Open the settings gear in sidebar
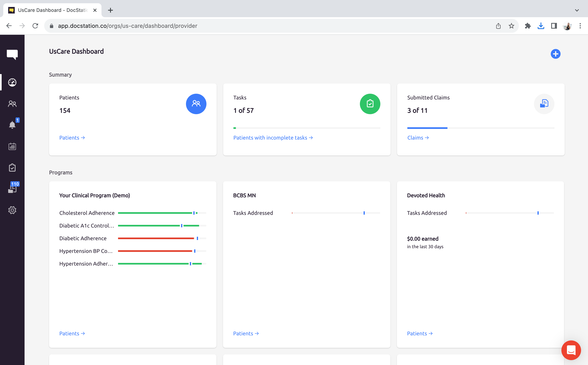 pyautogui.click(x=12, y=210)
